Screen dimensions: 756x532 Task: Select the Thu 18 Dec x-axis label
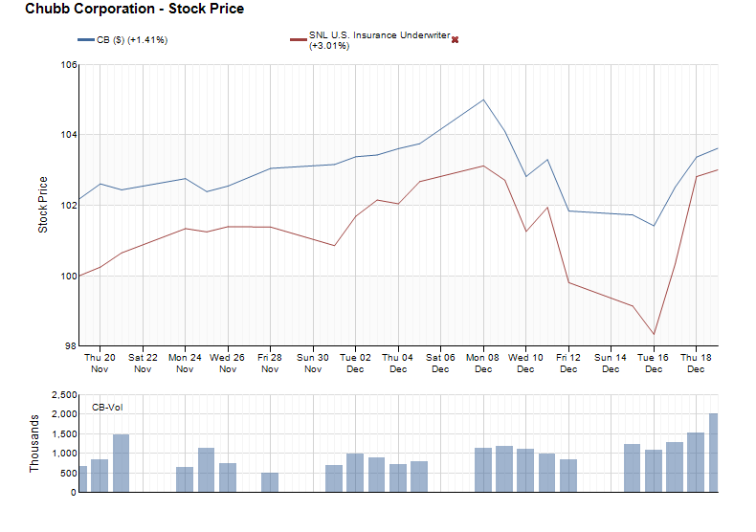[696, 363]
